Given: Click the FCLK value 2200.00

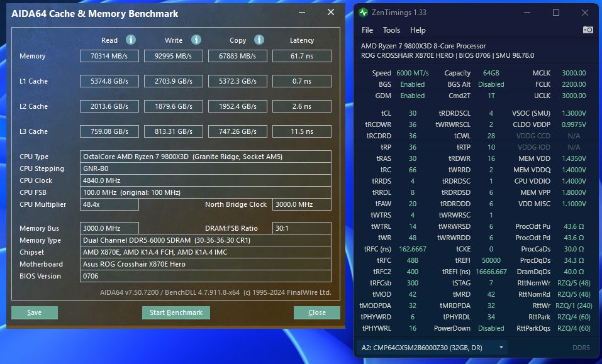Looking at the screenshot, I should 574,84.
